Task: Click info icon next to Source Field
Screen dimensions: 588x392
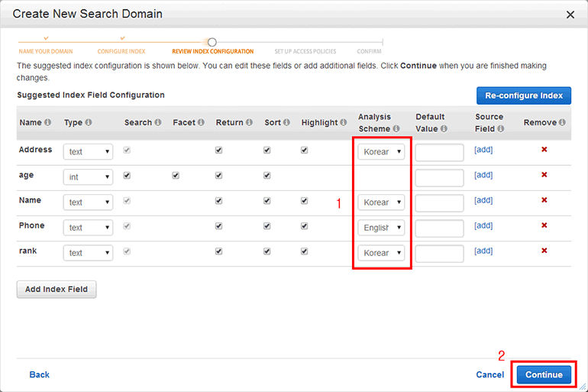Action: click(x=499, y=128)
